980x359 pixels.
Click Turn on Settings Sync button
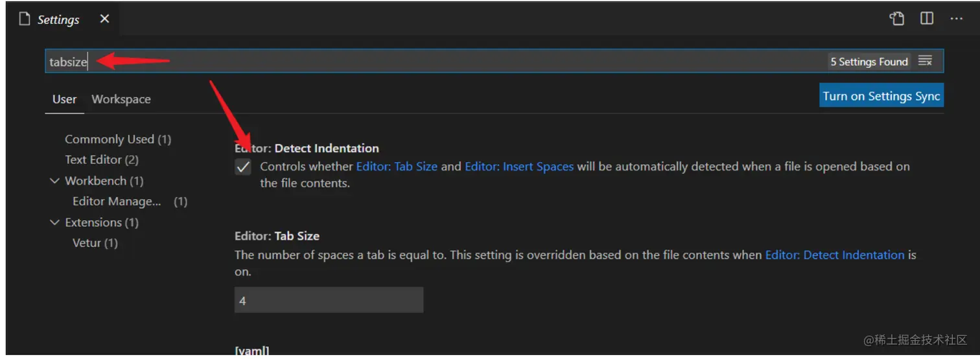[x=881, y=96]
